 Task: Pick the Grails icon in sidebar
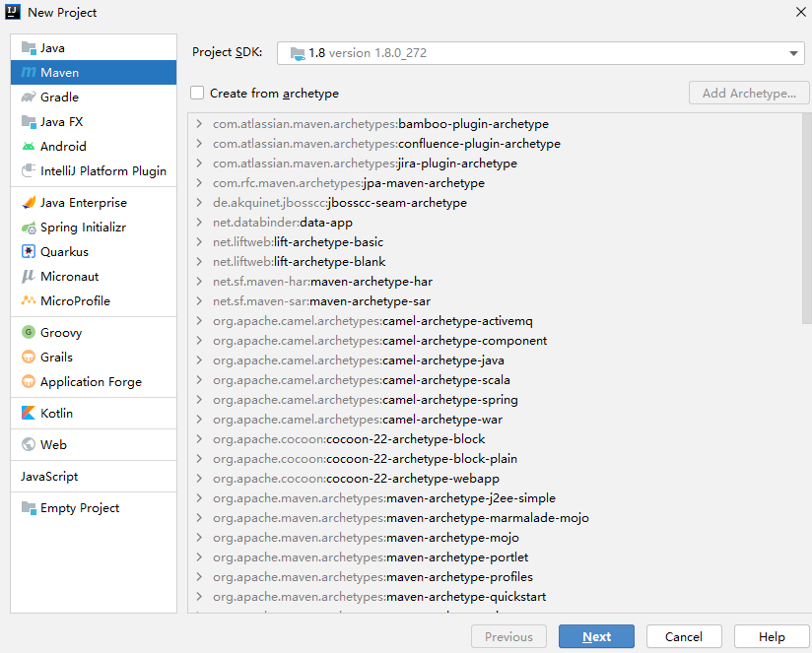pyautogui.click(x=29, y=358)
